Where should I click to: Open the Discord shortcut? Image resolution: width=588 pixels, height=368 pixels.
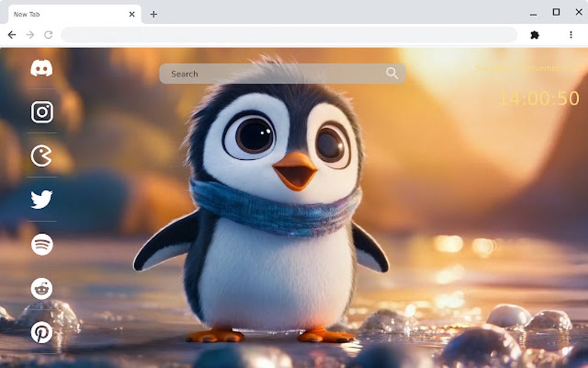click(x=41, y=68)
